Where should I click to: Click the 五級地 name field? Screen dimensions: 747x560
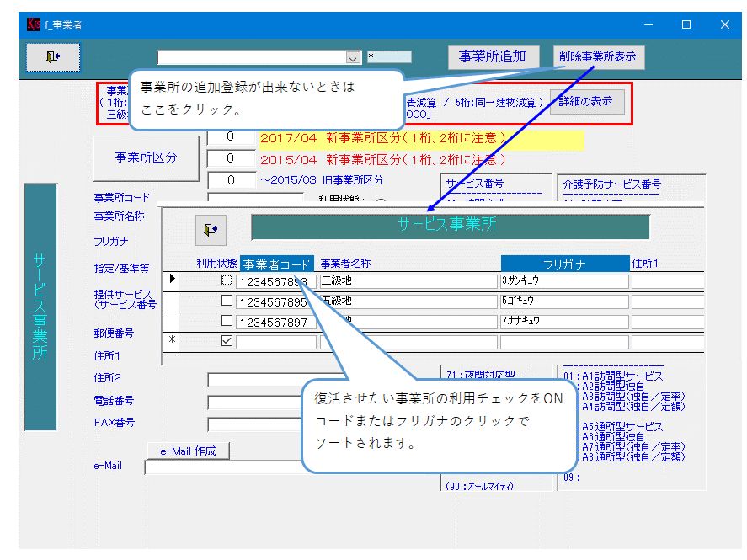pyautogui.click(x=408, y=301)
